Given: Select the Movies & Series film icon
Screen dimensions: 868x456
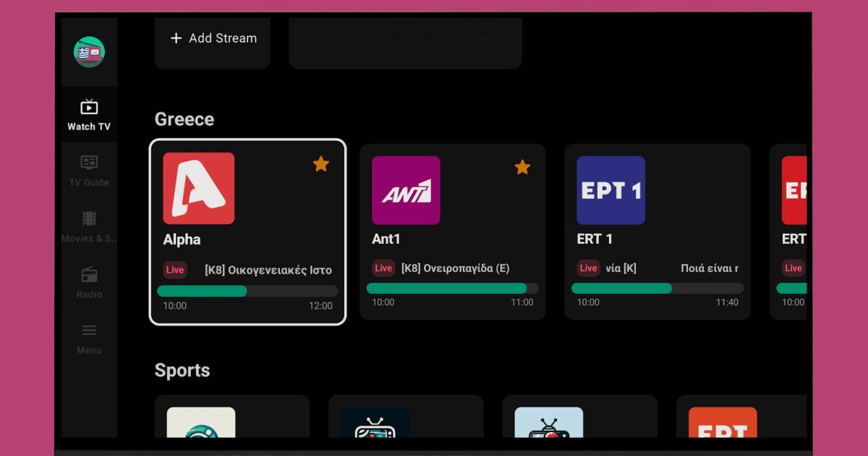Looking at the screenshot, I should (89, 219).
